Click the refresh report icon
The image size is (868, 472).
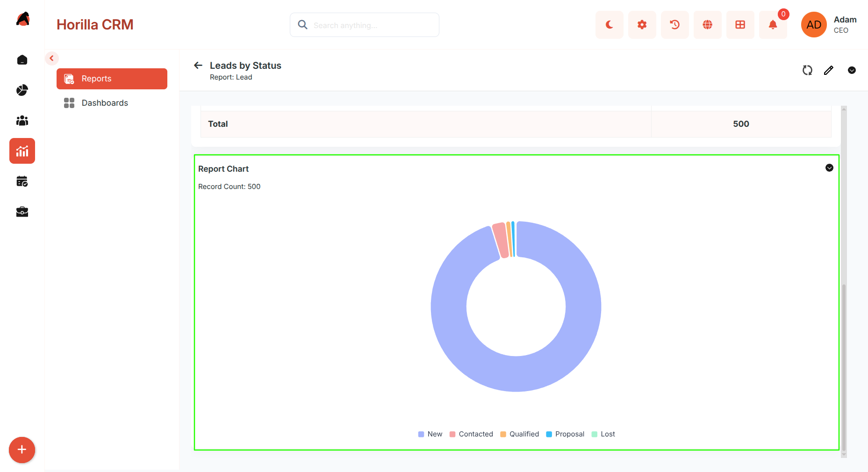tap(807, 70)
